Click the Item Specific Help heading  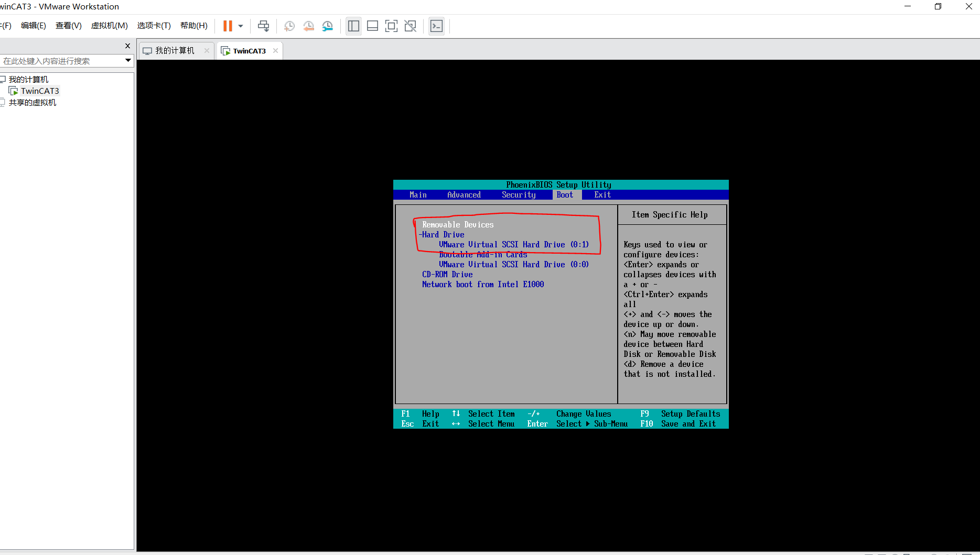coord(670,215)
